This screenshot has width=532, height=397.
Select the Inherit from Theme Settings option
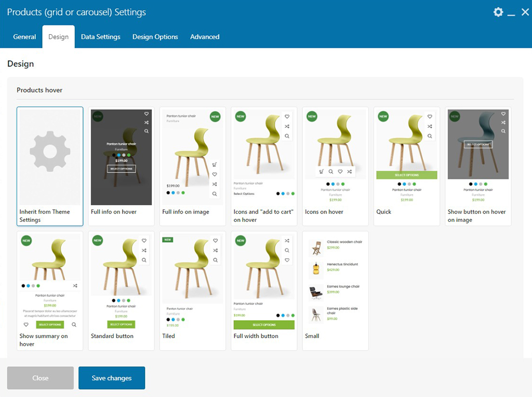(x=50, y=165)
